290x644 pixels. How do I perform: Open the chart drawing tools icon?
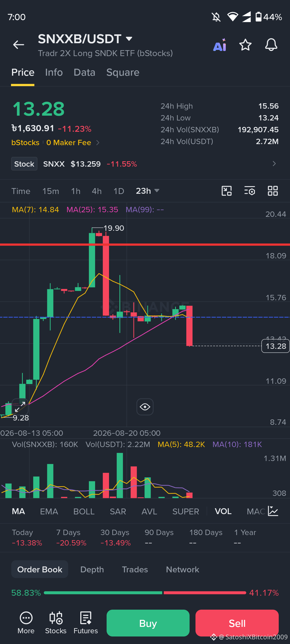pyautogui.click(x=227, y=191)
